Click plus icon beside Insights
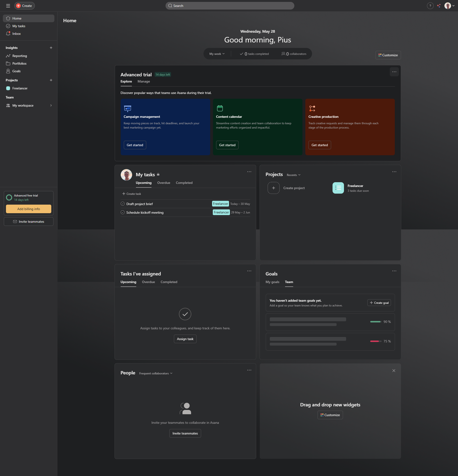458x476 pixels. coord(51,48)
